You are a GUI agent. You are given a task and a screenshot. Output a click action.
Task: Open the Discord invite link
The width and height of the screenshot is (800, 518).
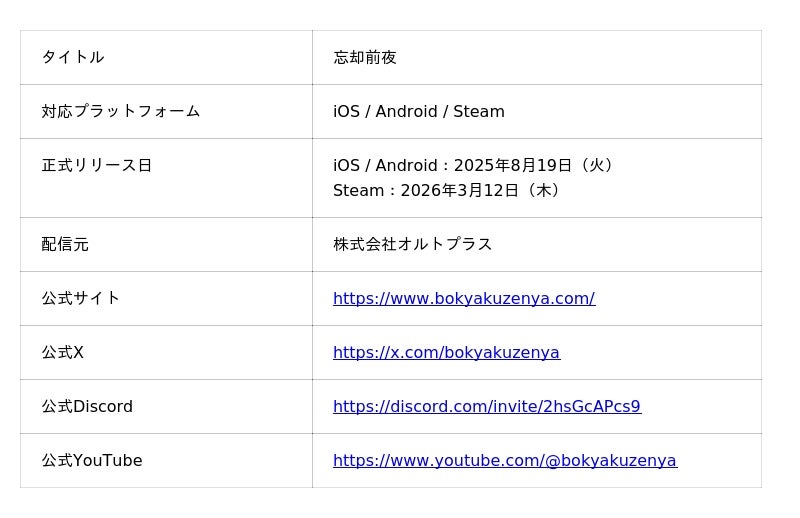coord(487,407)
